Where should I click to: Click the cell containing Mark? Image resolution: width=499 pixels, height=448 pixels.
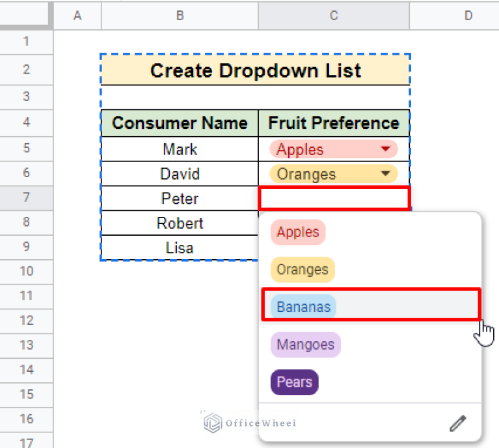tap(180, 149)
